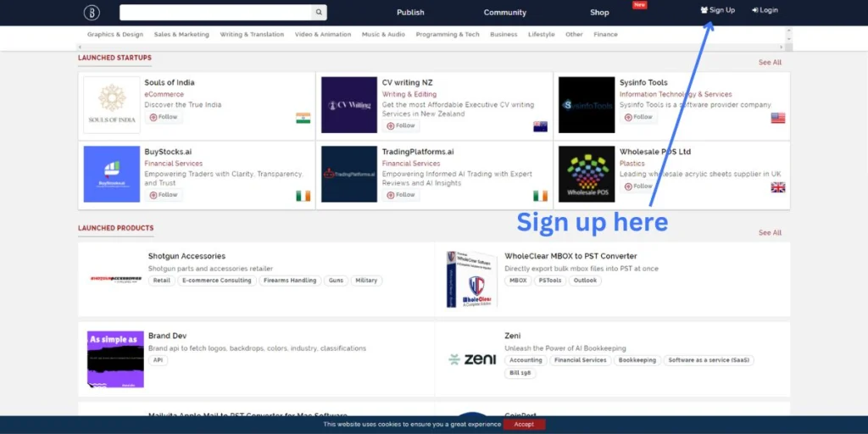Image resolution: width=868 pixels, height=434 pixels.
Task: Click the category bar right scroll arrow
Action: [x=782, y=47]
